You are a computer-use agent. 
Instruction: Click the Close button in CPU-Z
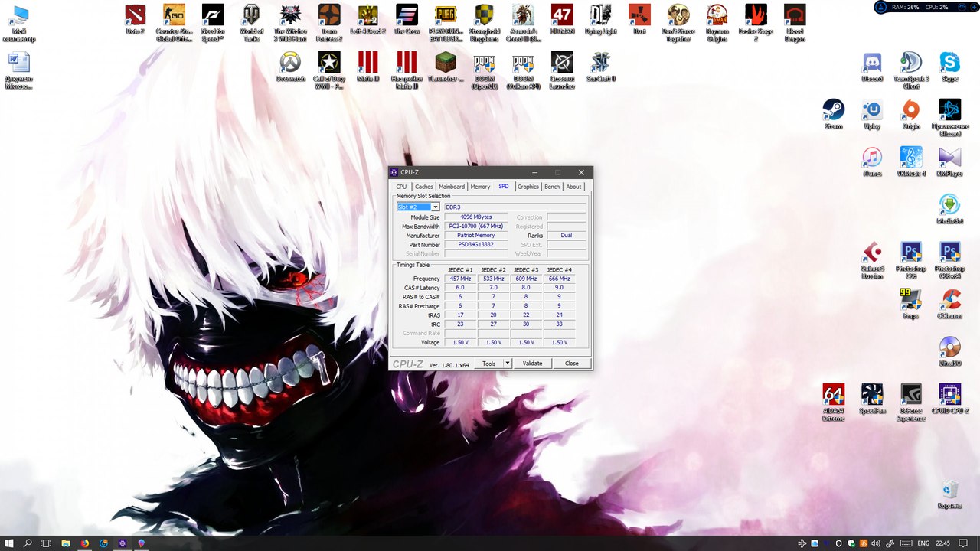[571, 364]
